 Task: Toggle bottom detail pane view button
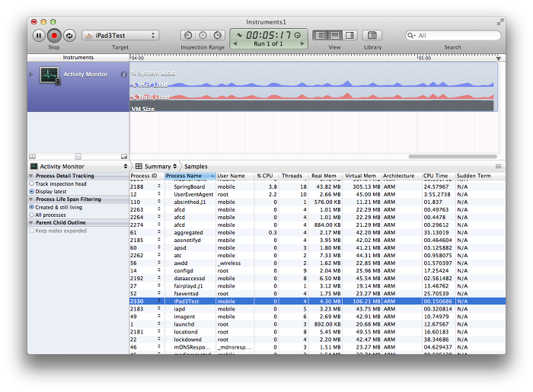pyautogui.click(x=335, y=35)
